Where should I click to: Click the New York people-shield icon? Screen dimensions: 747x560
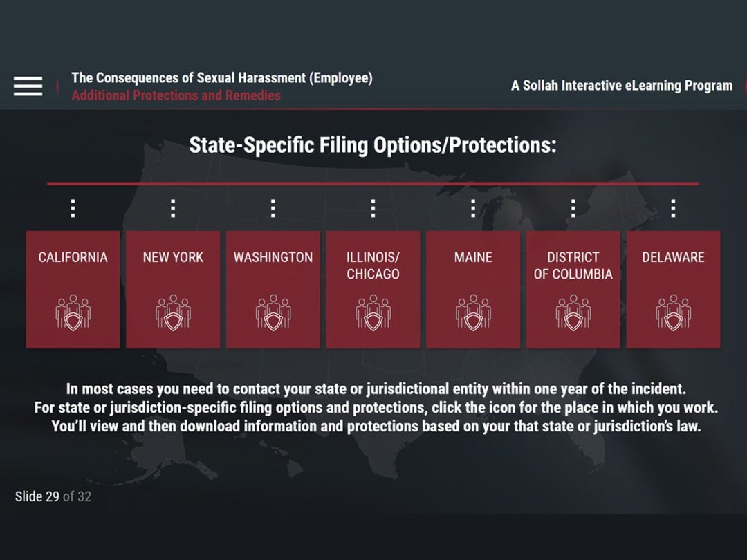[x=173, y=312]
